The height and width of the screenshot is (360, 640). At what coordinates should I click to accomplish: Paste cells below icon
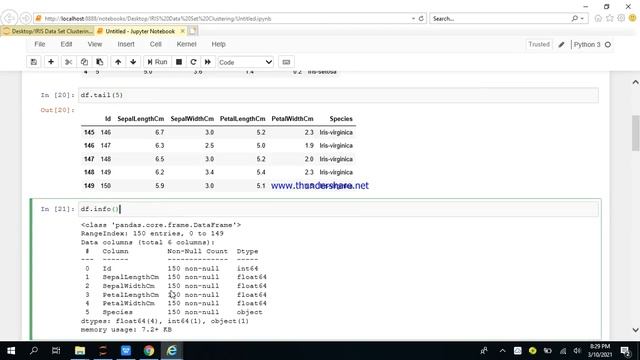click(x=100, y=62)
